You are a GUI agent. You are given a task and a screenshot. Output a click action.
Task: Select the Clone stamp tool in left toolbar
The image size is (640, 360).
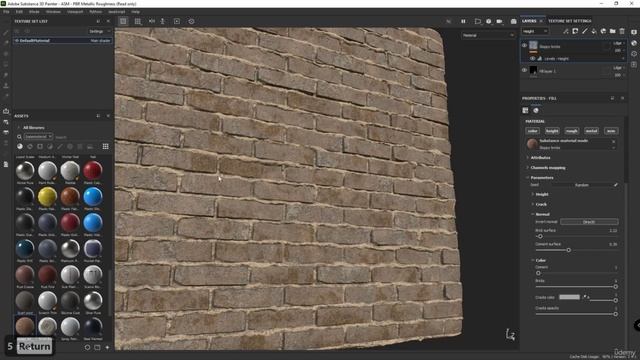[6, 85]
